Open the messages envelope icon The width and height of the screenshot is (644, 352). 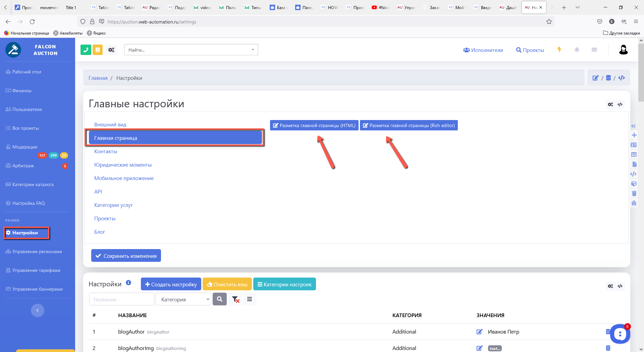(594, 50)
